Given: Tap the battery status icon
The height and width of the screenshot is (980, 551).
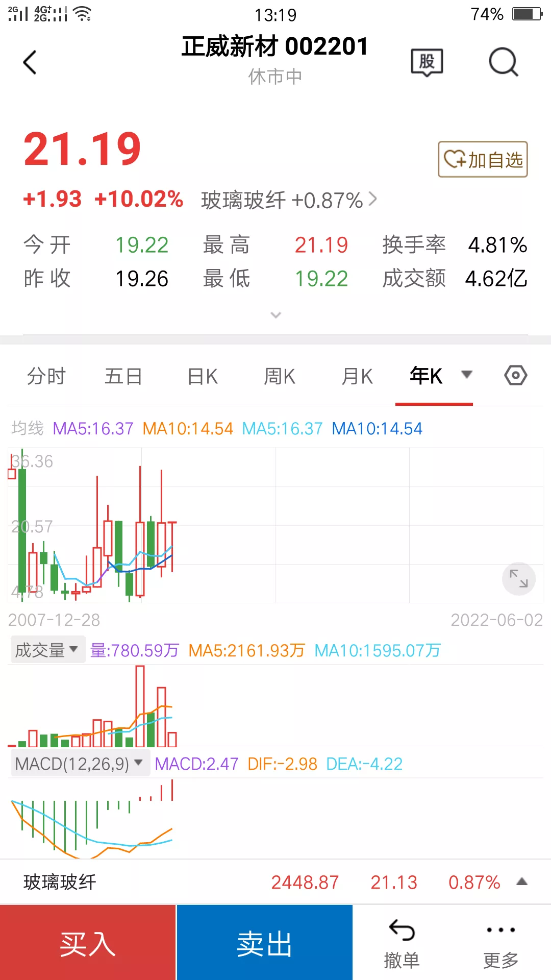Looking at the screenshot, I should (x=527, y=14).
